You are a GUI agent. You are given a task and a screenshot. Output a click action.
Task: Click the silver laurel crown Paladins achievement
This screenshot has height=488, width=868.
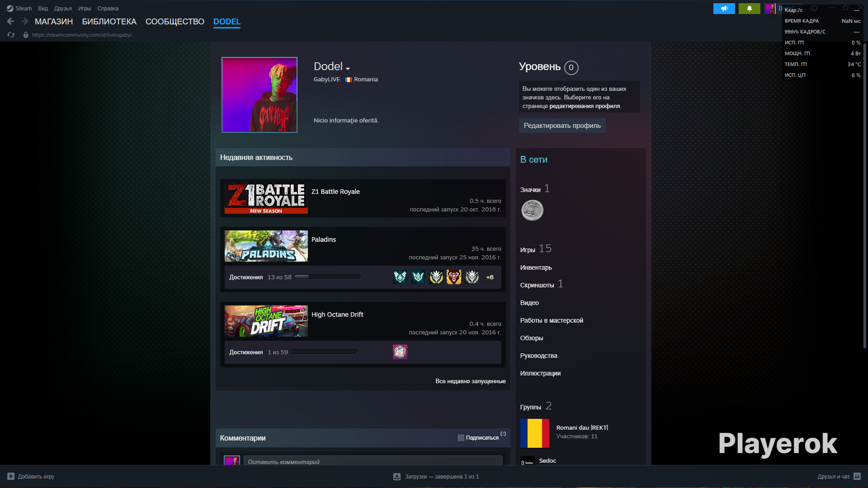tap(472, 277)
